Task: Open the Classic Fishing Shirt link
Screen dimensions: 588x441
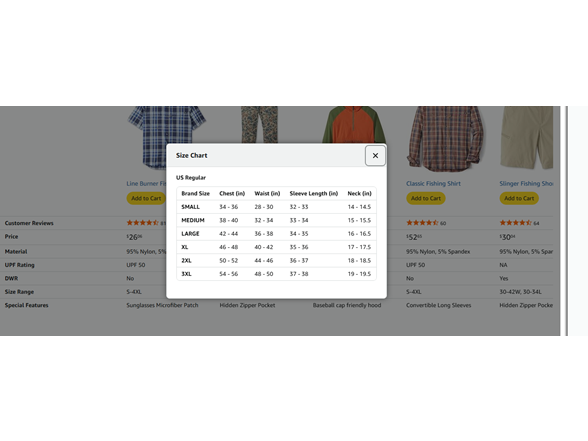Action: [433, 183]
